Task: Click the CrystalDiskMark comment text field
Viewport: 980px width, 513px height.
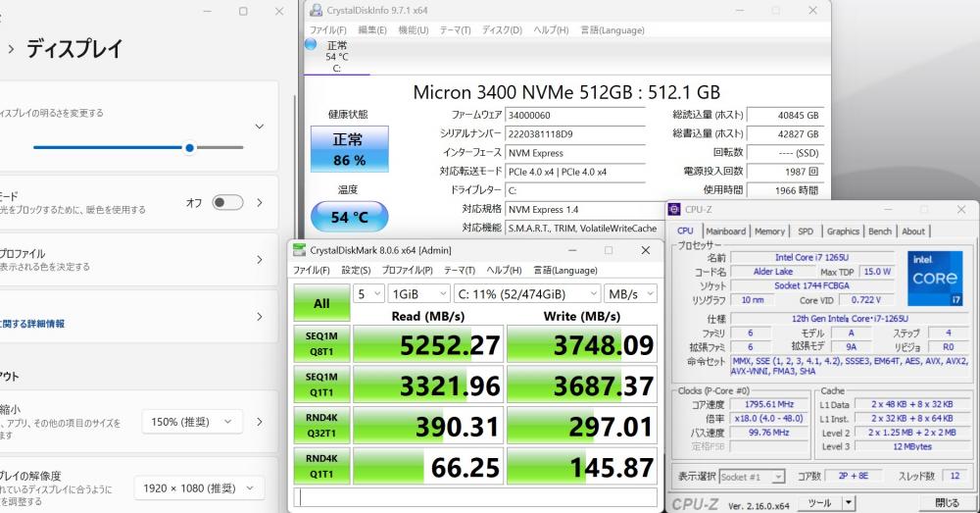Action: (x=475, y=497)
